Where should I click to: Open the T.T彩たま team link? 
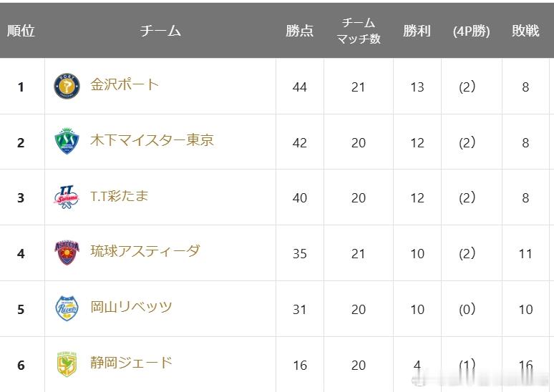click(119, 196)
